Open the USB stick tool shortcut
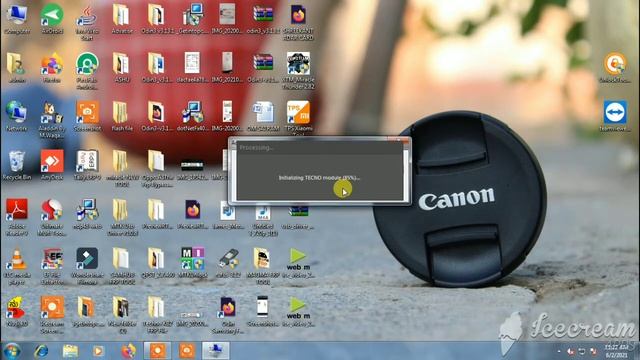This screenshot has height=360, width=640. tap(228, 263)
